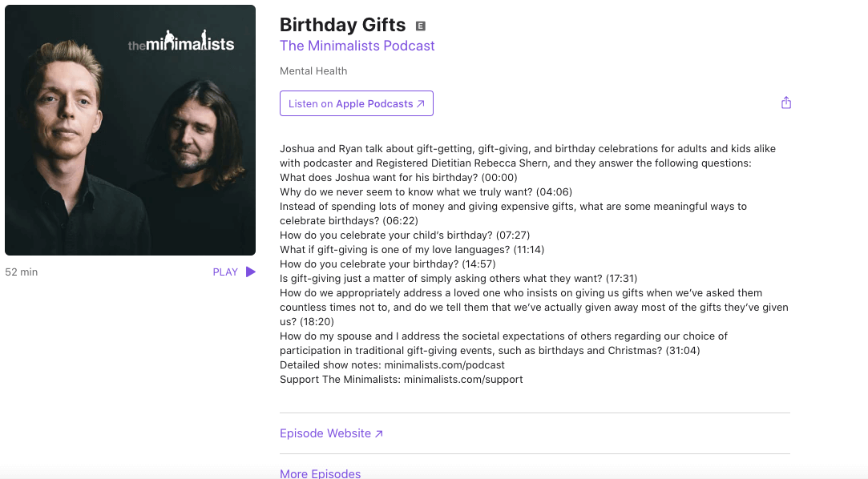868x479 pixels.
Task: Visit the Episode Website link
Action: [324, 433]
